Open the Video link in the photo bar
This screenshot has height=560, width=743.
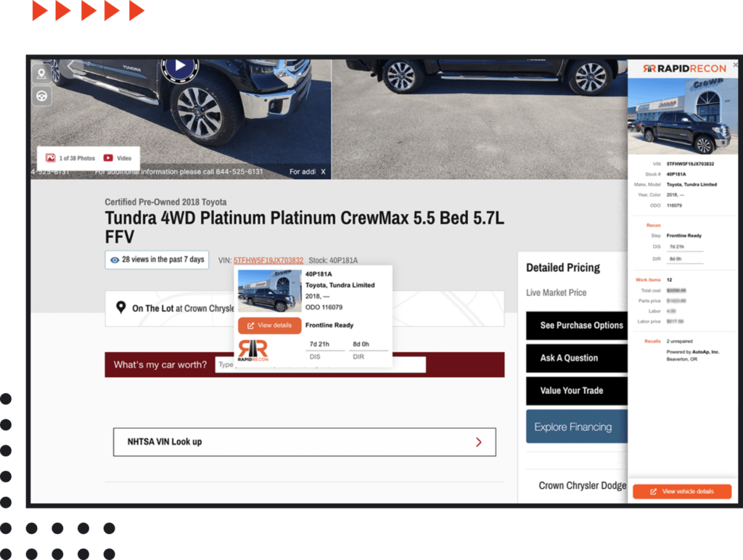118,158
